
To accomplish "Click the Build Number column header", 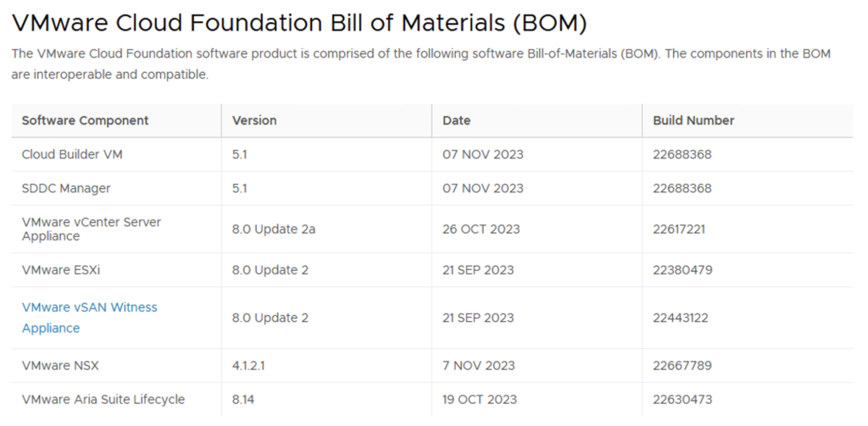I will coord(693,120).
